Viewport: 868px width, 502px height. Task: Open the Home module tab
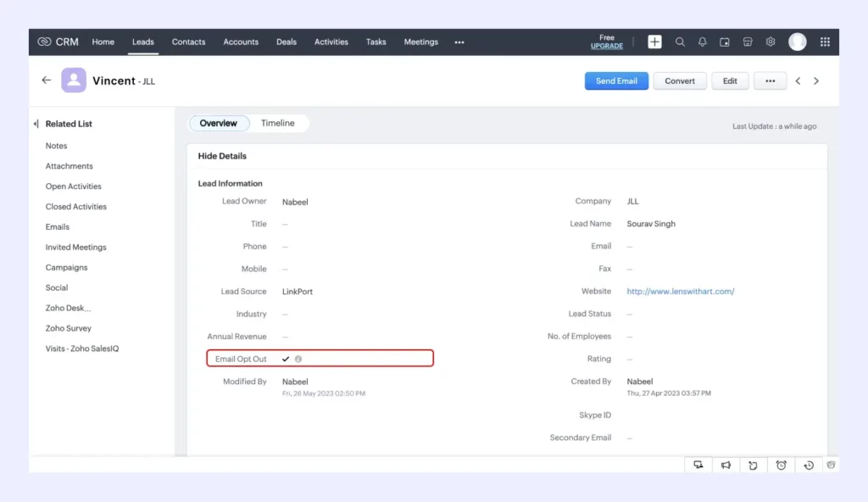(103, 42)
